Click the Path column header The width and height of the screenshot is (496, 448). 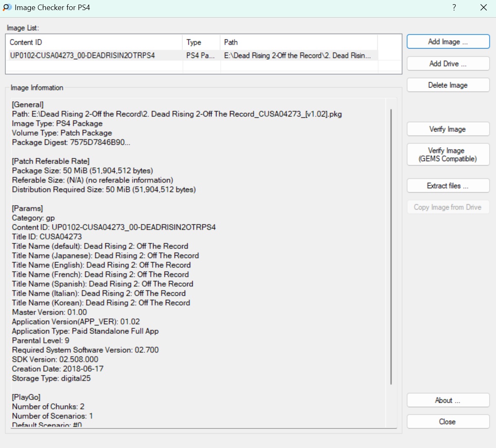point(298,42)
